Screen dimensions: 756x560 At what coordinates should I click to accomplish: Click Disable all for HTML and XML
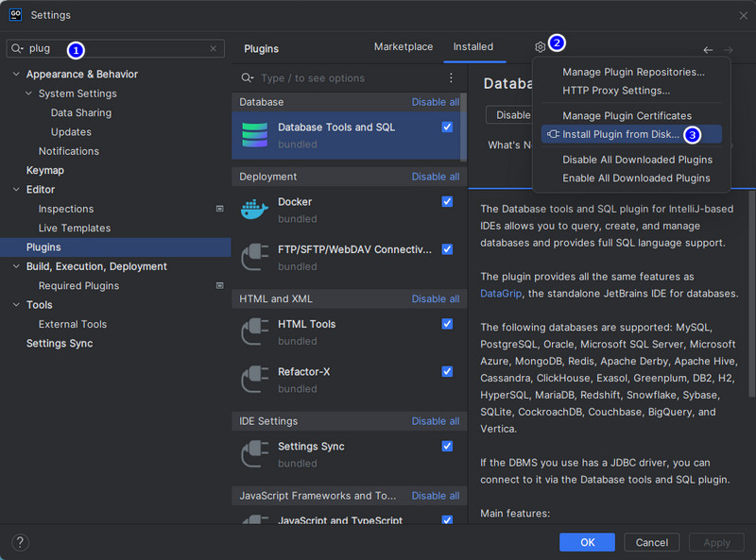[436, 298]
